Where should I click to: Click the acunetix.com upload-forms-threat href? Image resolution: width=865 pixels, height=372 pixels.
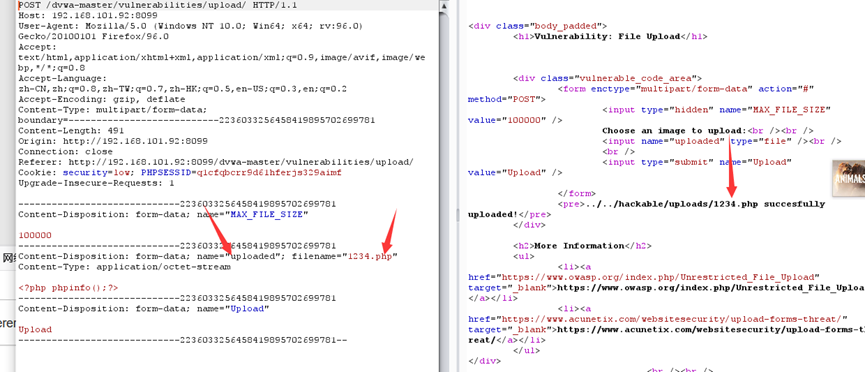tap(658, 320)
